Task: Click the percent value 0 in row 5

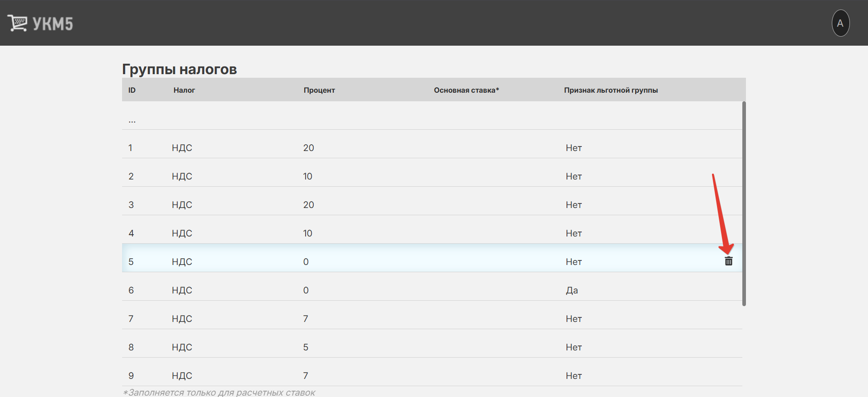Action: click(306, 262)
